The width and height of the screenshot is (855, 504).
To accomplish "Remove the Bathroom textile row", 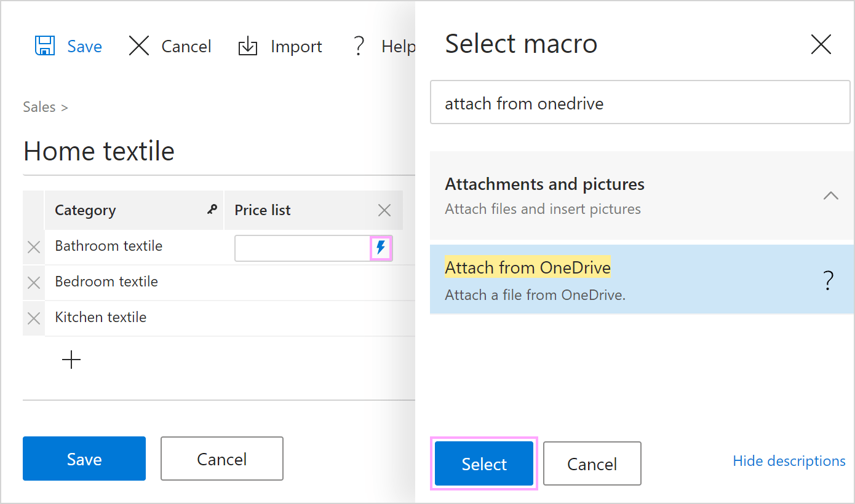I will click(x=34, y=247).
